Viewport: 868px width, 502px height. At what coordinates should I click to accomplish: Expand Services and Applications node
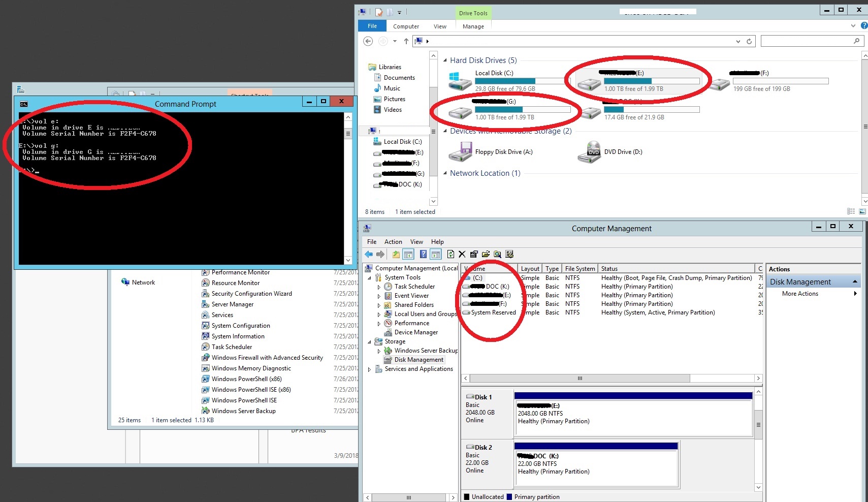[369, 369]
